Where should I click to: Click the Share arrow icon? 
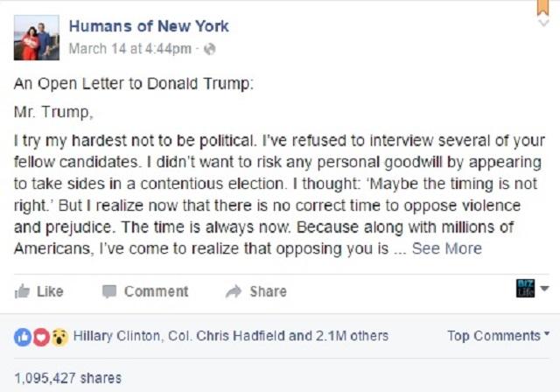click(234, 291)
